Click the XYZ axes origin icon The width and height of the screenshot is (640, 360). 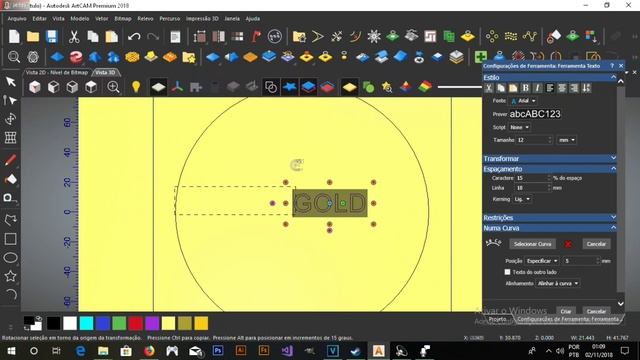click(x=177, y=87)
